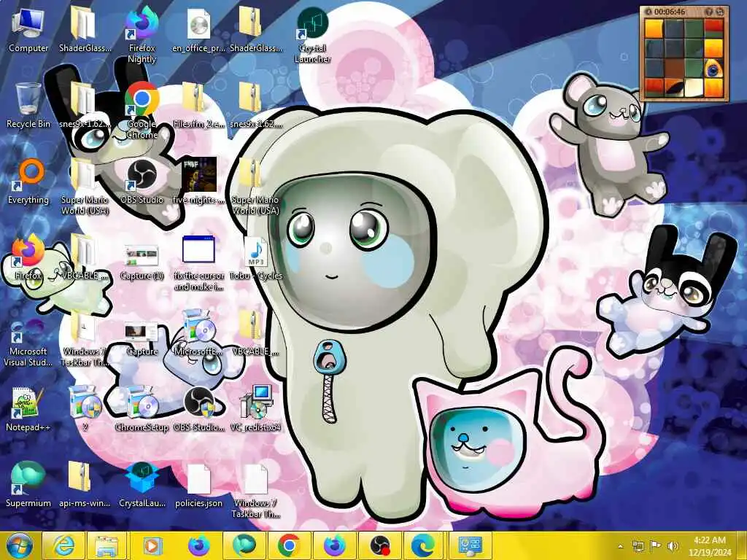Image resolution: width=747 pixels, height=560 pixels.
Task: Launch the Google Chrome desktop shortcut
Action: pyautogui.click(x=142, y=111)
